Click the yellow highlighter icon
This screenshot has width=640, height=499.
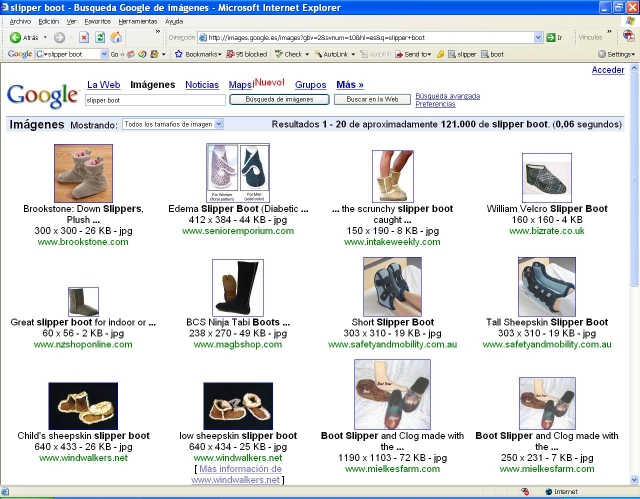440,54
